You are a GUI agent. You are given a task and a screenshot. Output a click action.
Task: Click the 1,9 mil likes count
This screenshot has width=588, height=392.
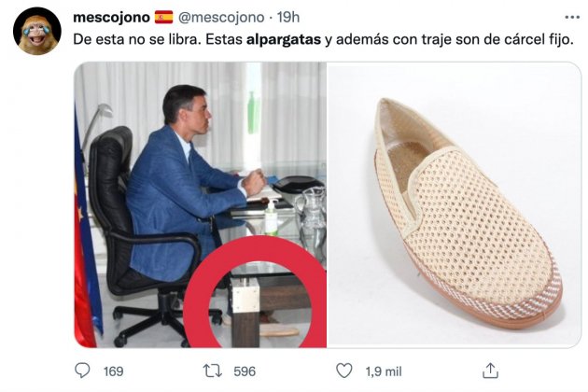pos(384,371)
